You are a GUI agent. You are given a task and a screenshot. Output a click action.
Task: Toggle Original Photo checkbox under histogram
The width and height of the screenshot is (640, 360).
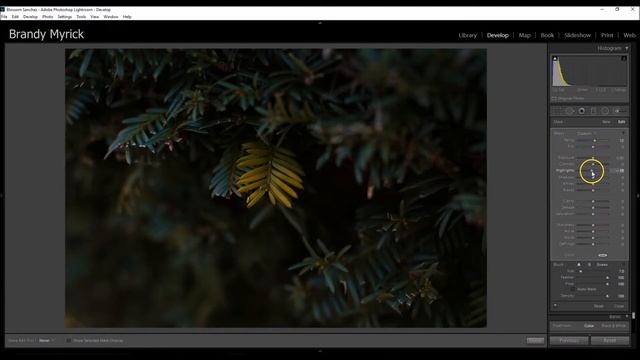[x=554, y=99]
